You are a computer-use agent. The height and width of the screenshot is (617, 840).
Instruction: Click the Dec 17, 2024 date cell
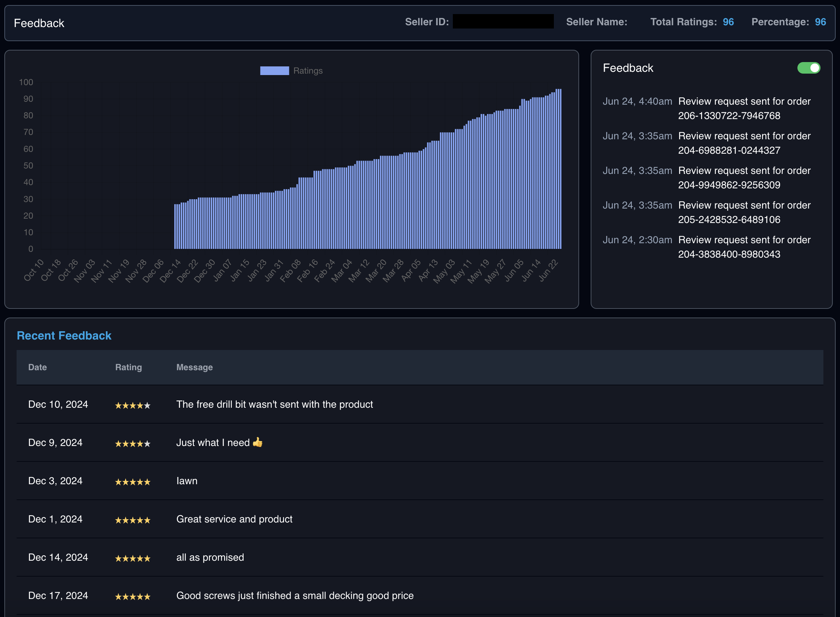58,595
